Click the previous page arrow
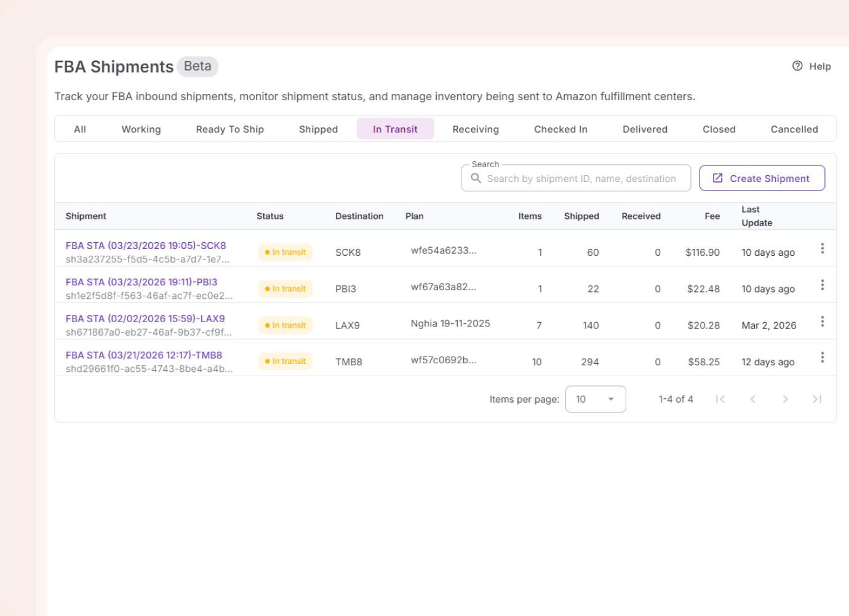This screenshot has height=616, width=849. (x=753, y=399)
